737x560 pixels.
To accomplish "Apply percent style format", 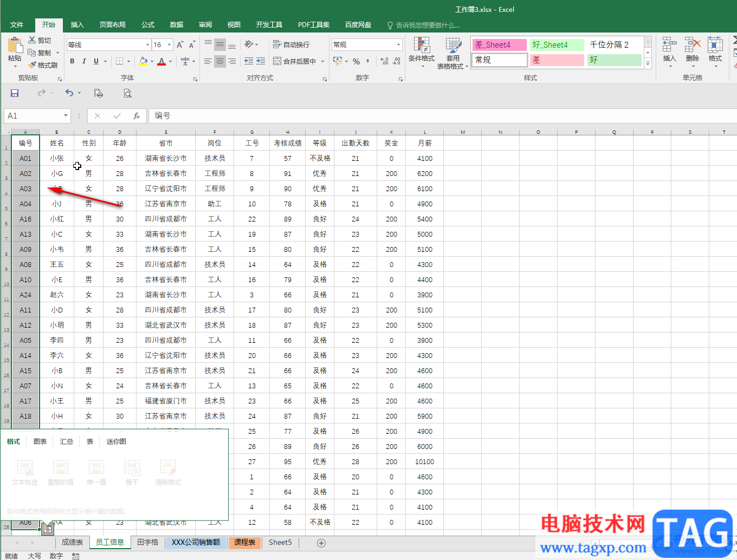I will [356, 61].
